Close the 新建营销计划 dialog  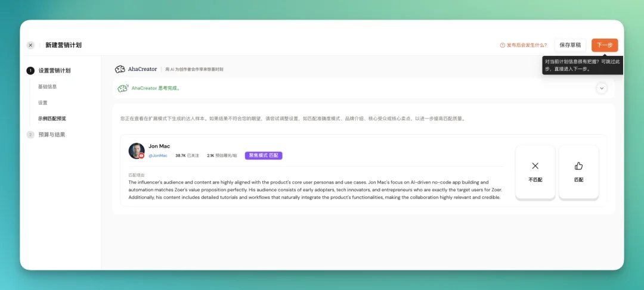pyautogui.click(x=30, y=45)
